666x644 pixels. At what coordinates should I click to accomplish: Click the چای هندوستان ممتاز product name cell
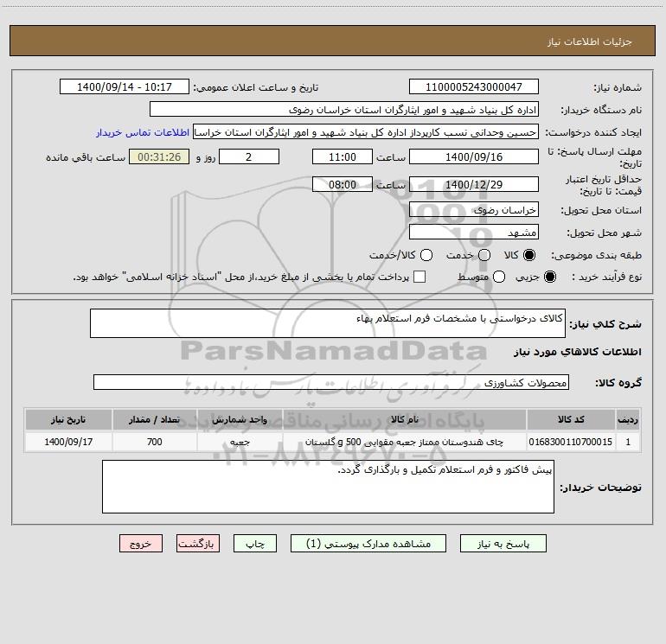405,442
